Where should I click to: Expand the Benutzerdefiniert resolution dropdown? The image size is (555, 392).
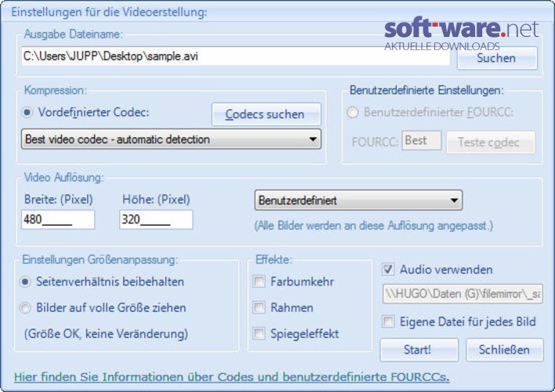point(358,200)
